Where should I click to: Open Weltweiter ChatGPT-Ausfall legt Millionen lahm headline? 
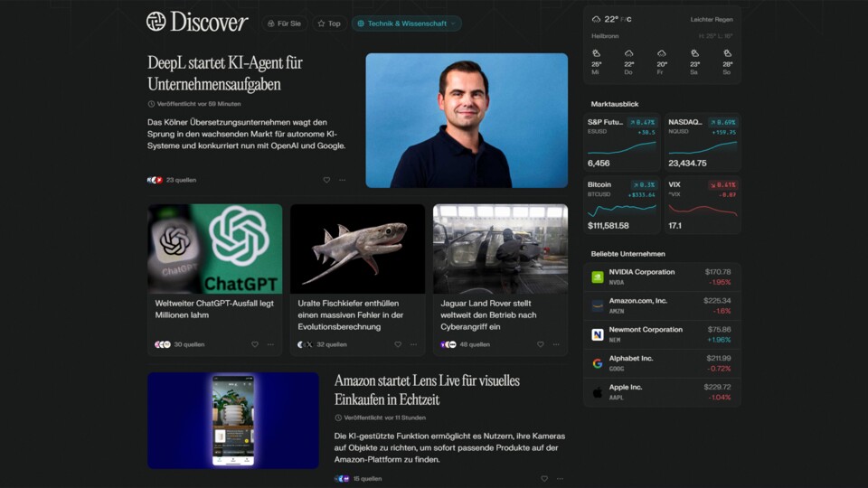[x=214, y=309]
